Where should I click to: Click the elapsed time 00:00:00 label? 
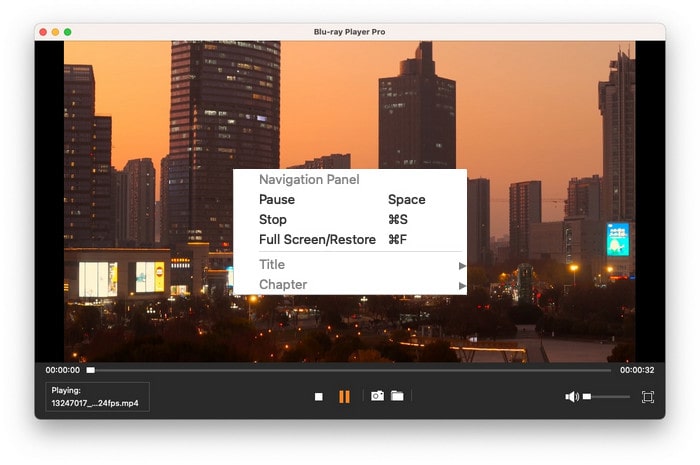62,370
